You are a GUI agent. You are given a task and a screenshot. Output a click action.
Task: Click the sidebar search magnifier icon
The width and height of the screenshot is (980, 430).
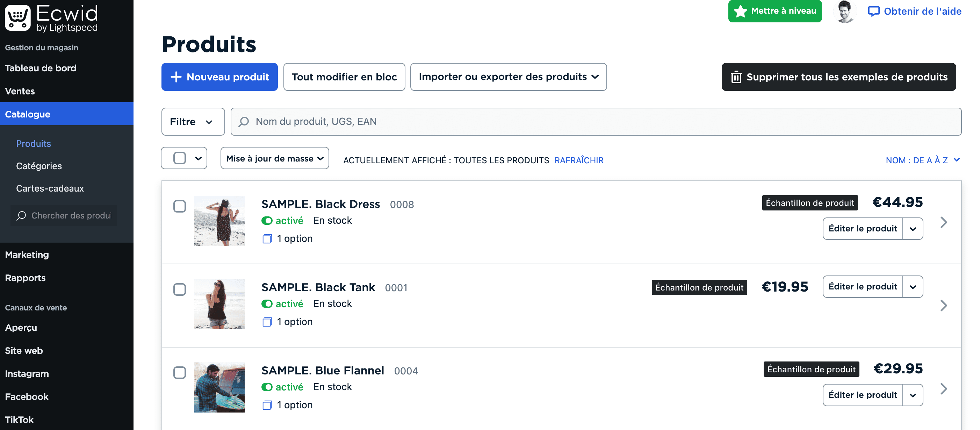point(21,216)
